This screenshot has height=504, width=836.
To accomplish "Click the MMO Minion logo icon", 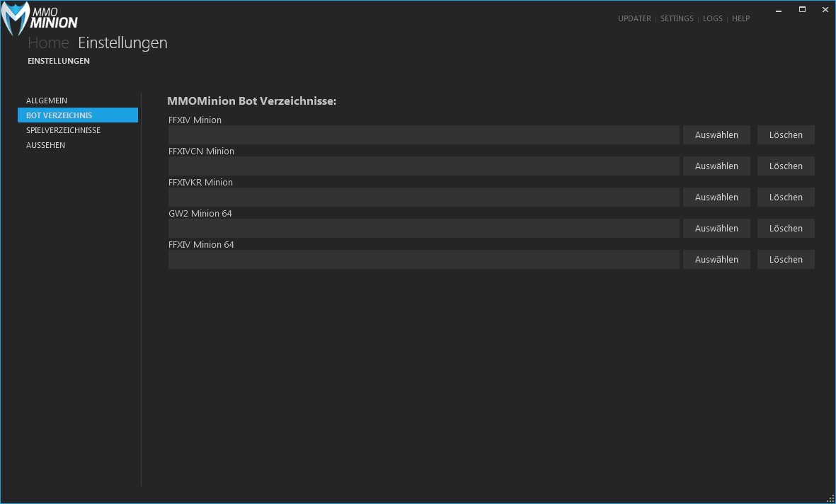I will pos(16,19).
